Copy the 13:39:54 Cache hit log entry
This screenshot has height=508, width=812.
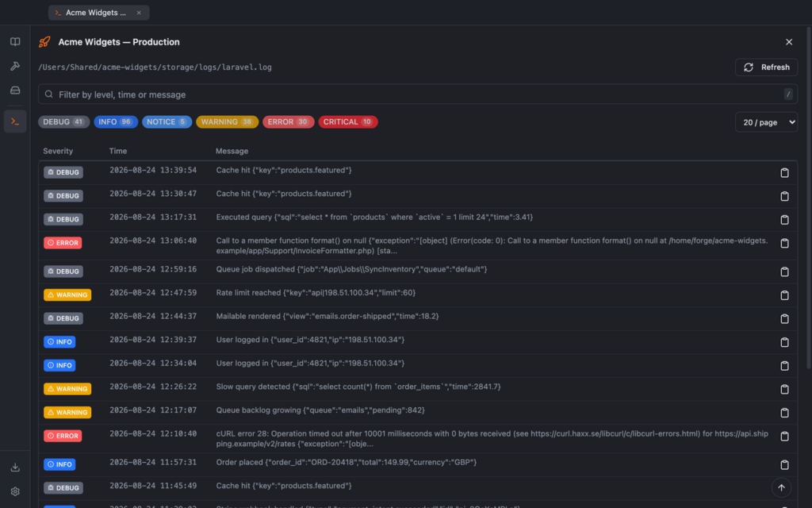click(784, 172)
